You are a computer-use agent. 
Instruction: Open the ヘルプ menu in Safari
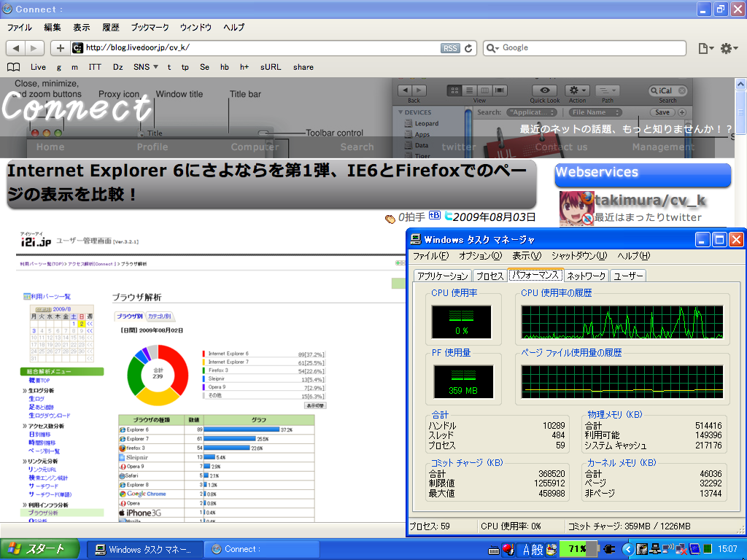pos(233,27)
